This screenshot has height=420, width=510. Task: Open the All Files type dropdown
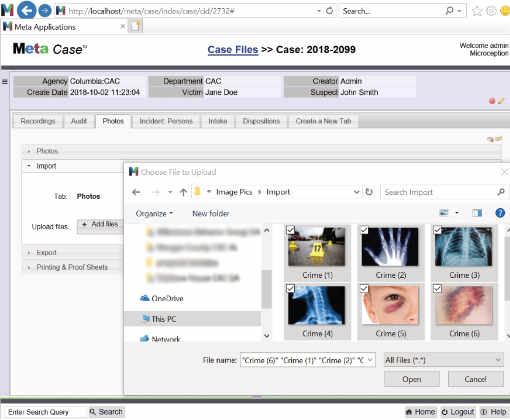click(444, 360)
